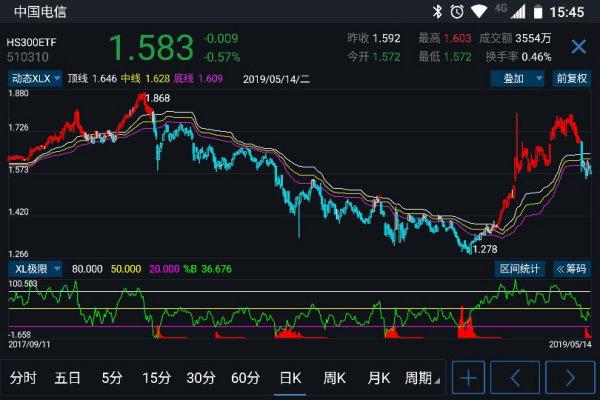Toggle the 筹码 chip distribution panel
The height and width of the screenshot is (400, 600).
coord(572,269)
